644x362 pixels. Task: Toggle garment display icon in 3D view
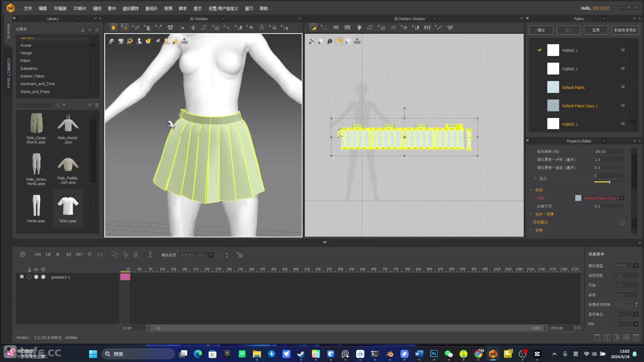tap(121, 41)
